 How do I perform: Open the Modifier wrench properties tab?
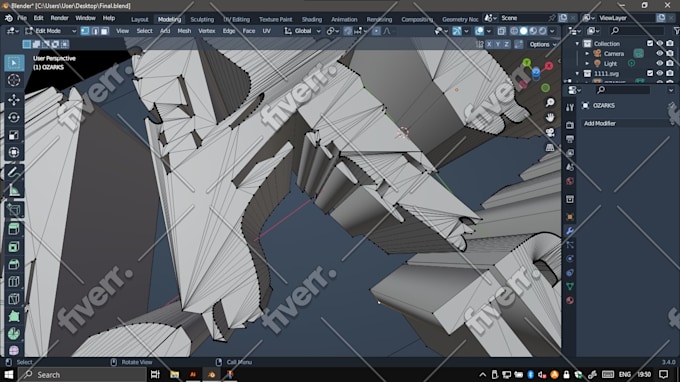pos(570,230)
